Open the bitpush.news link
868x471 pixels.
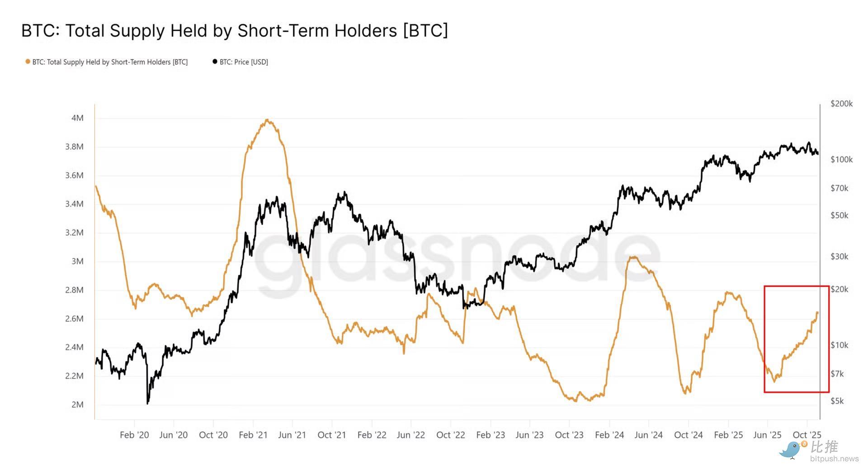[834, 459]
